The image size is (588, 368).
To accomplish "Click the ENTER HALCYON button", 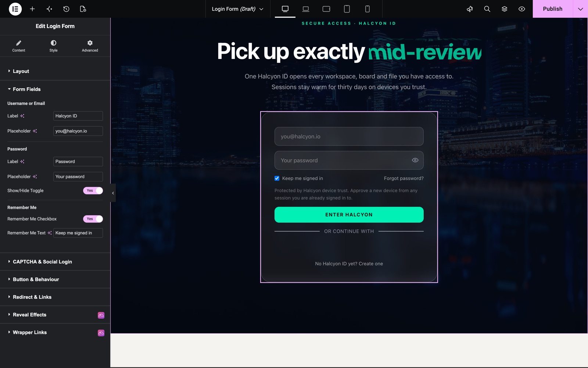I will click(x=349, y=215).
